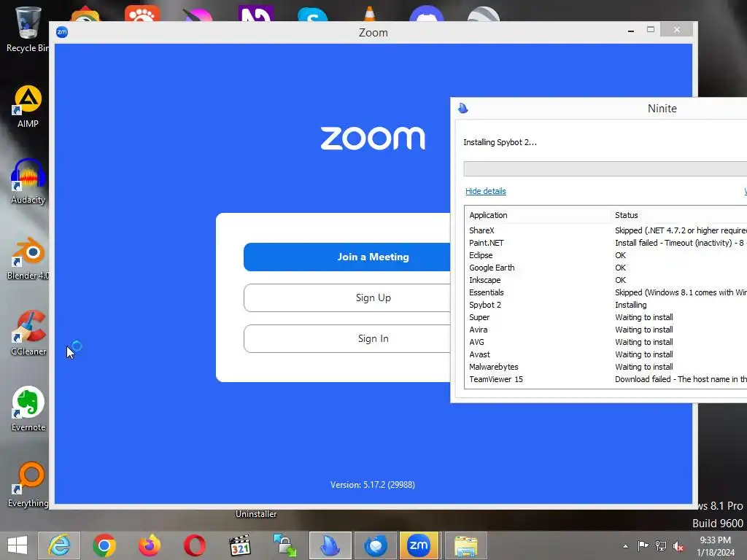
Task: Click the Application column header in Ninite
Action: point(538,215)
